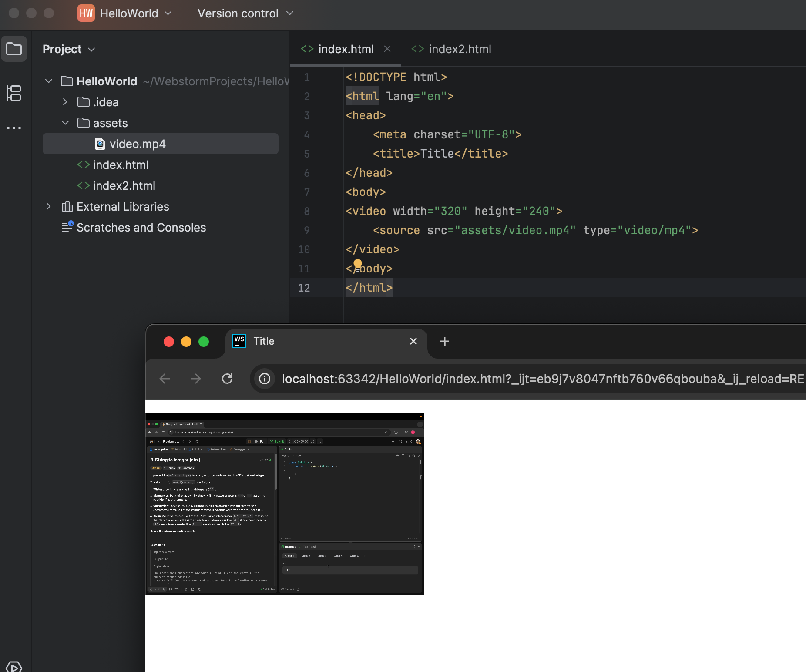Open the Structure tool window icon
This screenshot has width=806, height=672.
(14, 93)
